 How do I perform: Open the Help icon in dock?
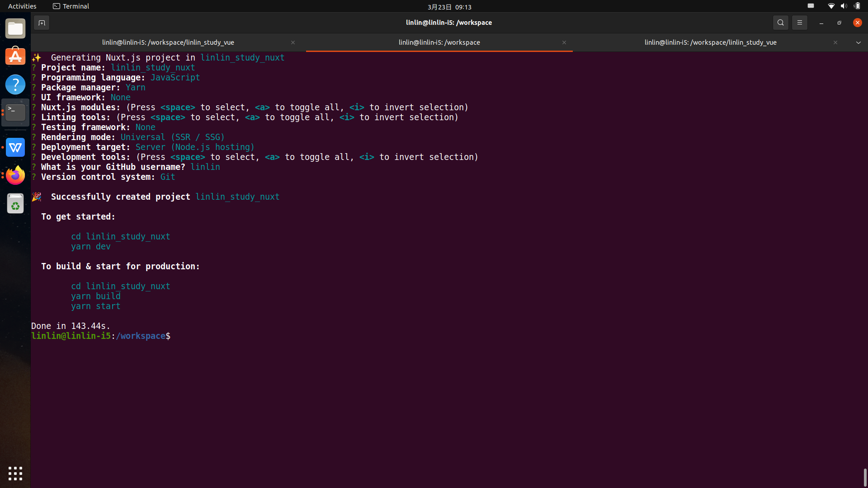[15, 84]
